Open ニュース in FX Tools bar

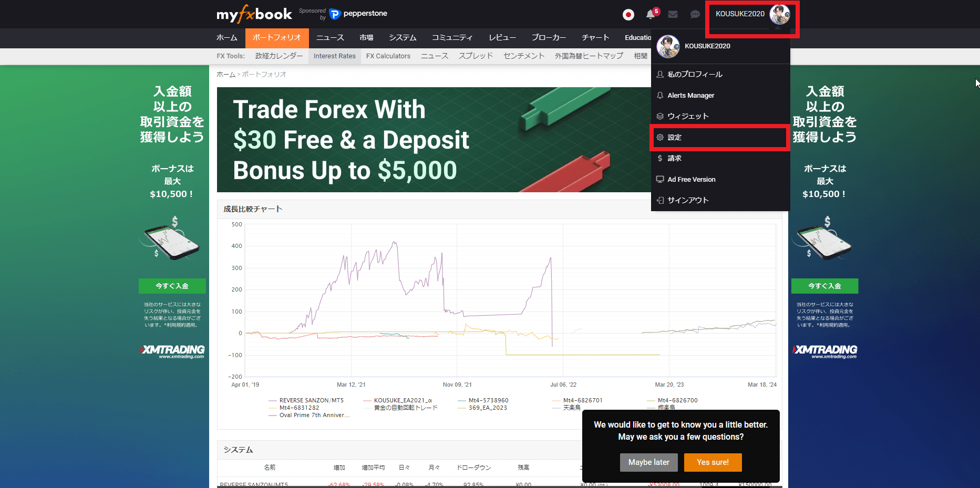click(x=435, y=56)
